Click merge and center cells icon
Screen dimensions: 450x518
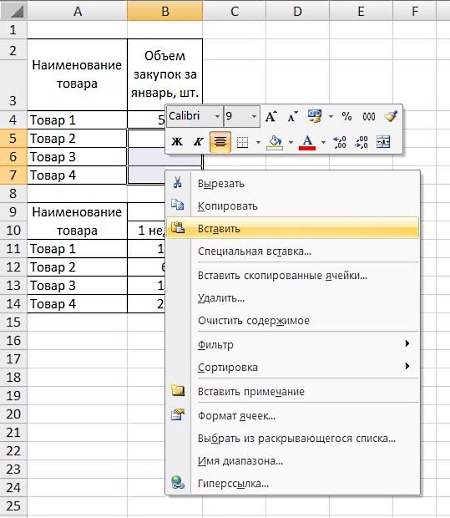[x=383, y=142]
